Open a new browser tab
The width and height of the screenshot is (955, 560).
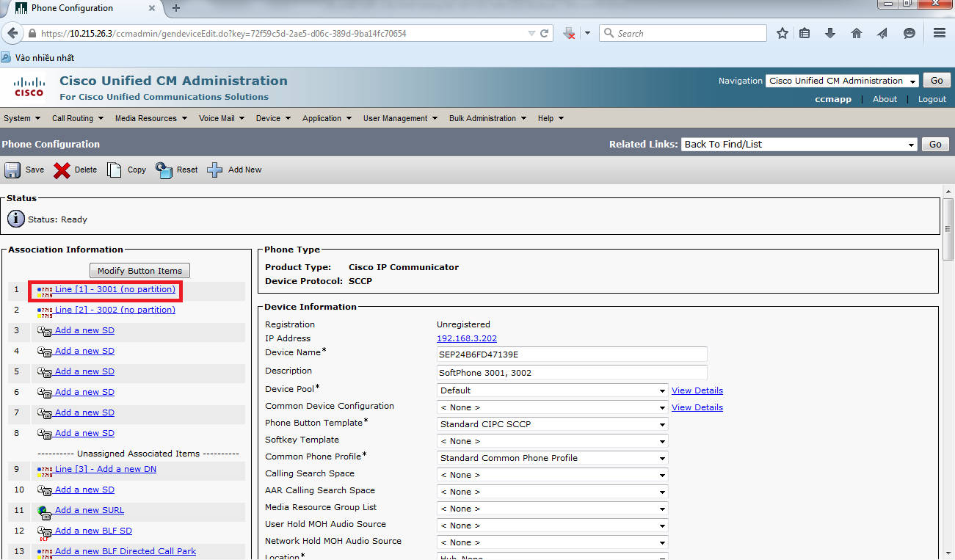point(176,8)
